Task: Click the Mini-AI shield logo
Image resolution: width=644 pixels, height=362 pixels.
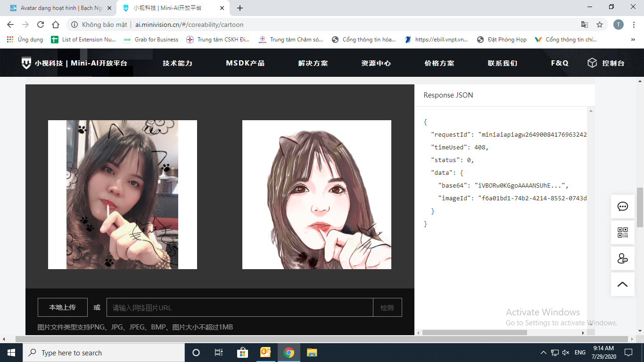Action: click(x=26, y=63)
